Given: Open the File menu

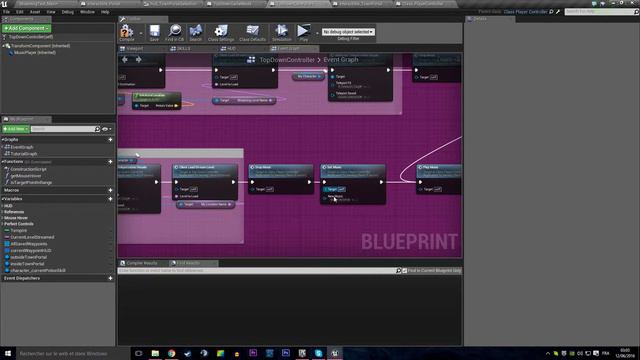Looking at the screenshot, I should (7, 12).
